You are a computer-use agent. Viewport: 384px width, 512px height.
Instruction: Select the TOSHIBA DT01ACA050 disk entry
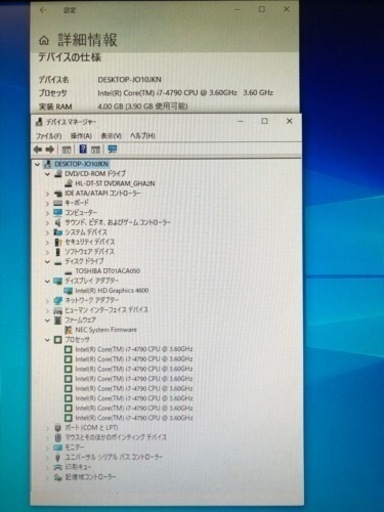point(108,271)
